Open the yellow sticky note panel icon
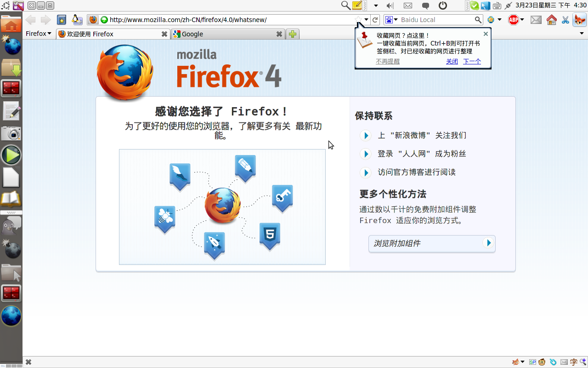Viewport: 588px width, 368px height. (x=357, y=6)
